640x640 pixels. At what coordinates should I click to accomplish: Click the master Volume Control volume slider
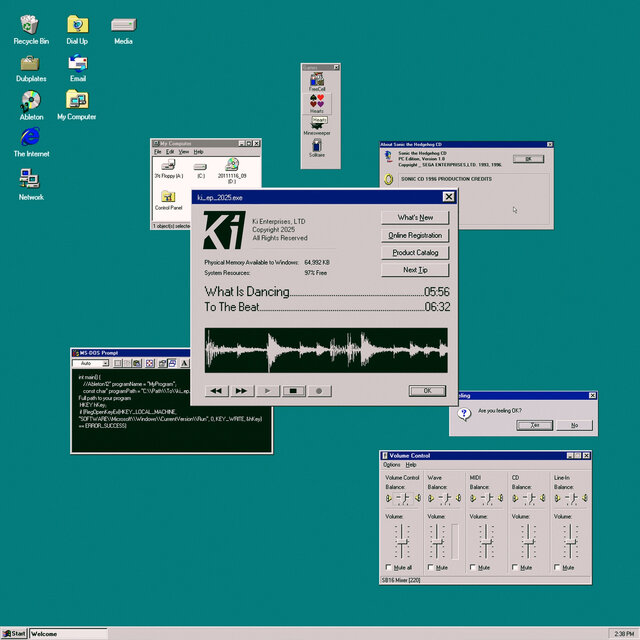pyautogui.click(x=402, y=542)
